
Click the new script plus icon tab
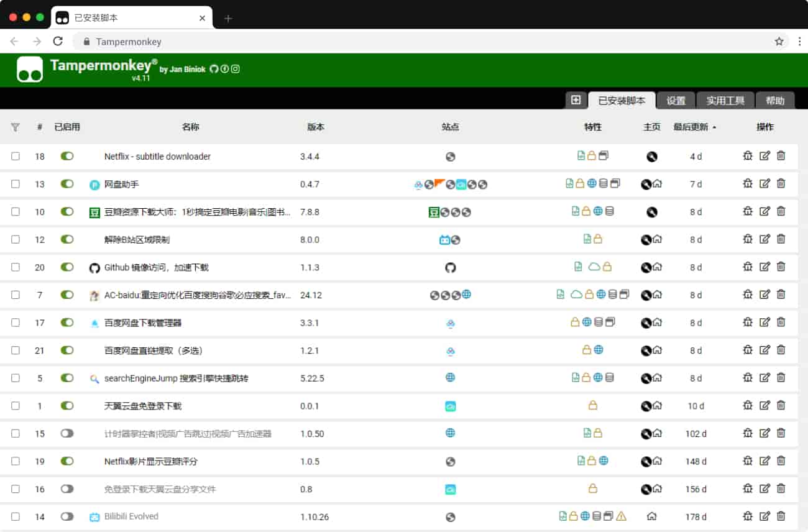576,100
